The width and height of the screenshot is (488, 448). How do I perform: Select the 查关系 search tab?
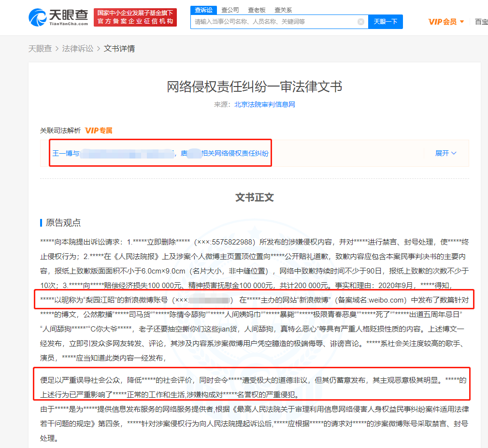click(x=283, y=10)
